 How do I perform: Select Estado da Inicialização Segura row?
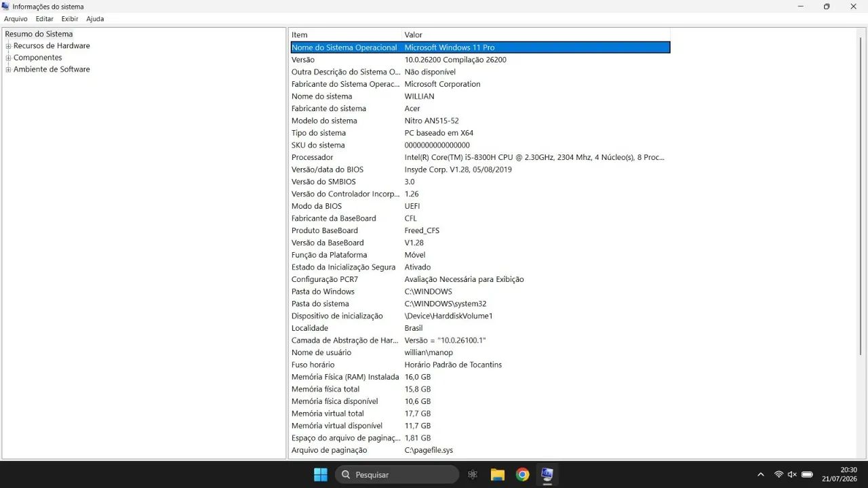(x=480, y=267)
